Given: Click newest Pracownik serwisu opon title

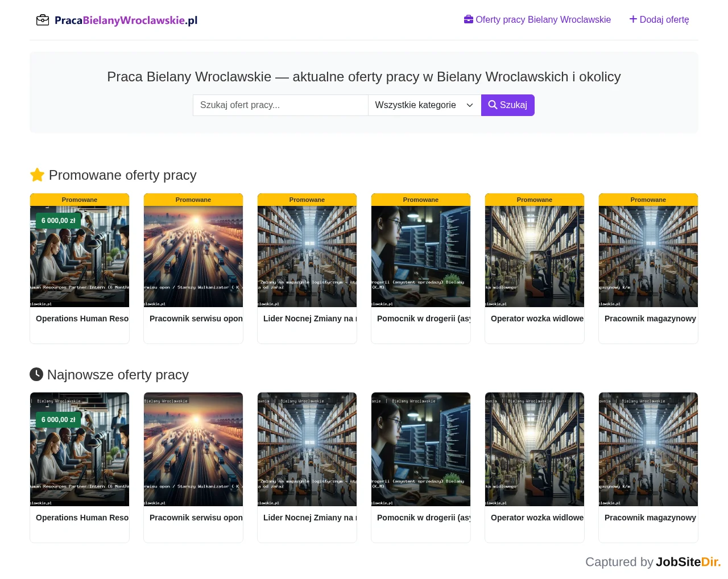Looking at the screenshot, I should 196,518.
